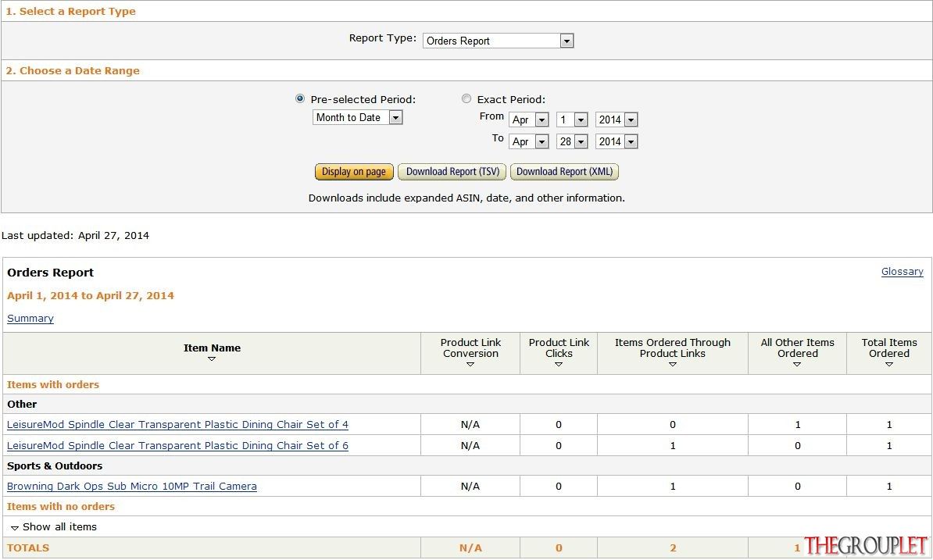This screenshot has width=933, height=560.
Task: Sort by Product Link Clicks arrow
Action: pyautogui.click(x=558, y=365)
